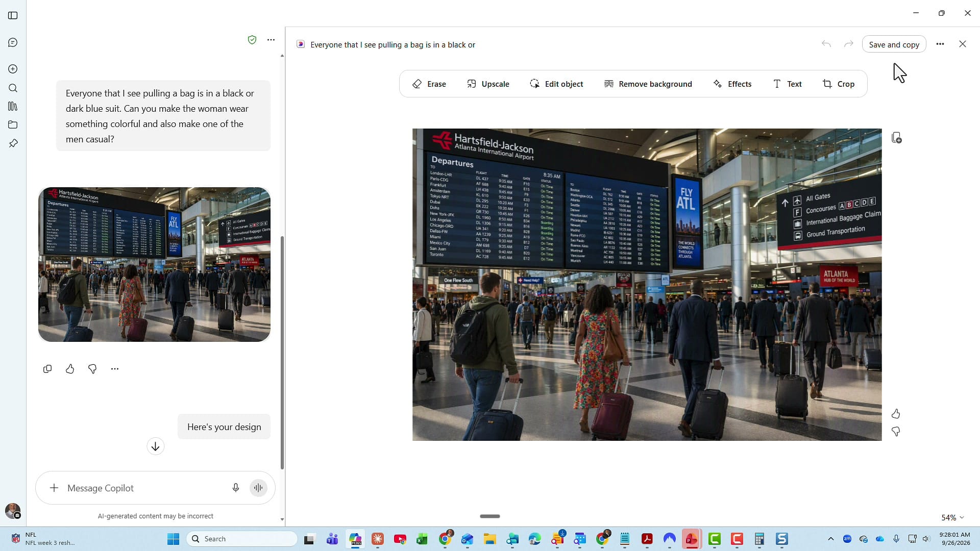Open the library icon in left sidebar
This screenshot has height=551, width=980.
(13, 106)
